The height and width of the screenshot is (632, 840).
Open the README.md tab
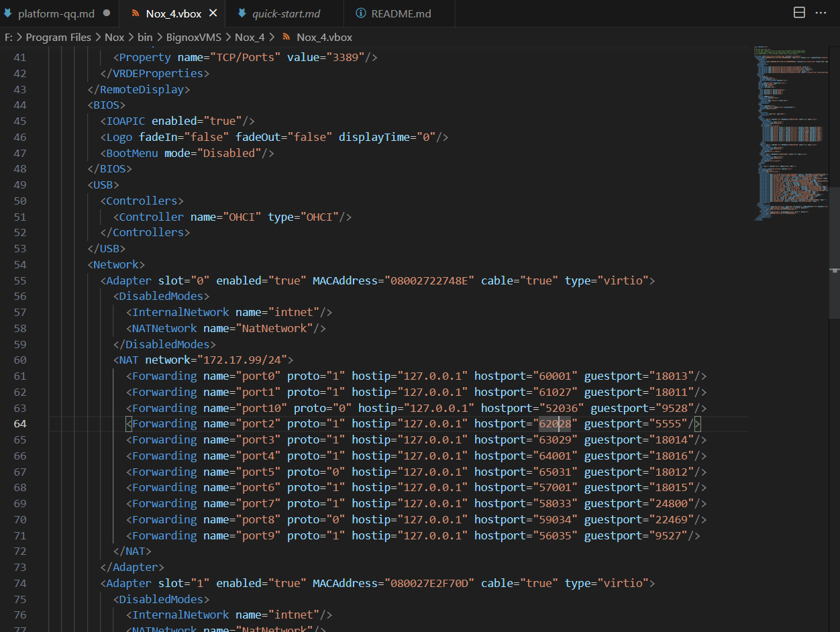point(401,13)
